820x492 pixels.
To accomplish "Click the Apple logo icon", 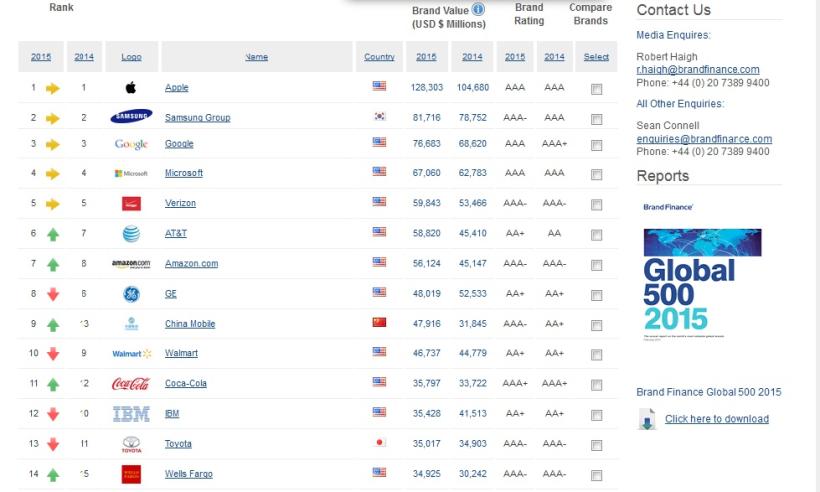I will coord(131,88).
